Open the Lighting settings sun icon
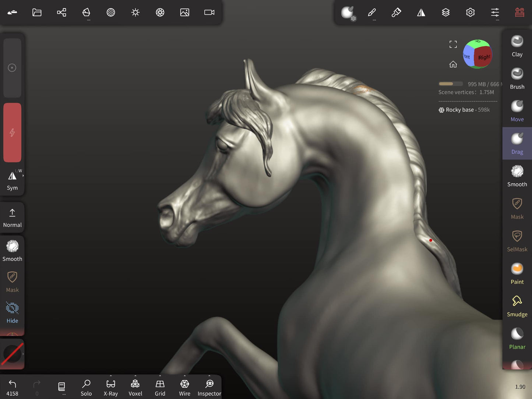The width and height of the screenshot is (532, 399). (135, 13)
